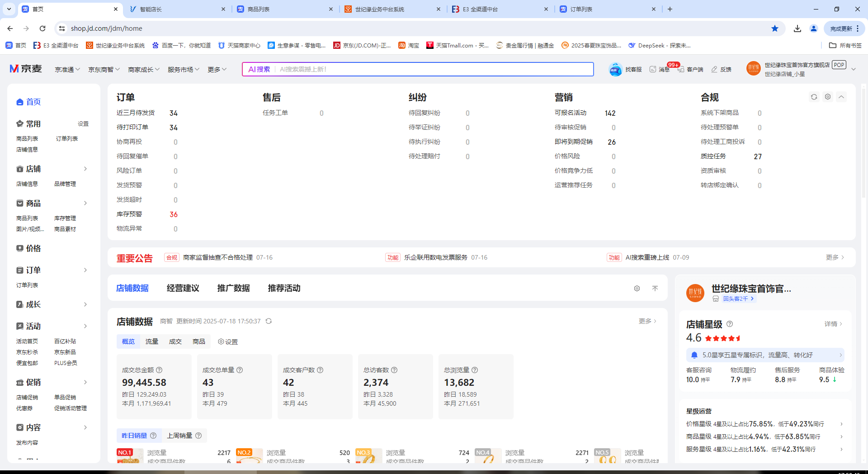Expand the 京准通 dropdown menu
The image size is (868, 474).
pos(67,69)
